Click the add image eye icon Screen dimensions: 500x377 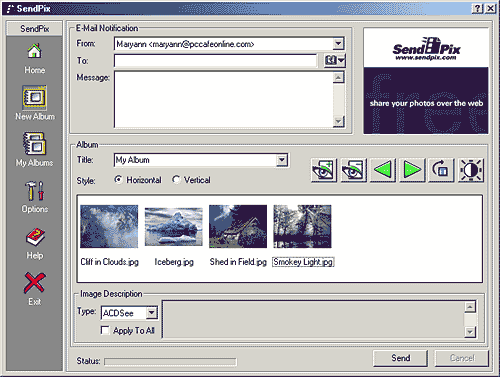[323, 170]
